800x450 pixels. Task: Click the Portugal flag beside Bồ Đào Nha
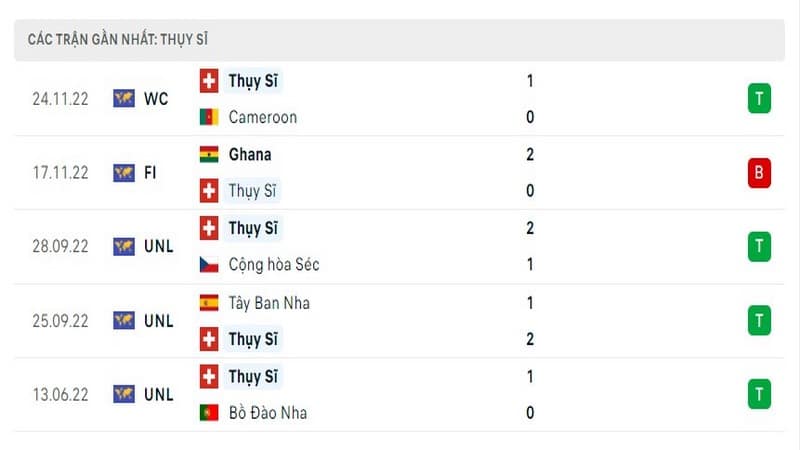pyautogui.click(x=209, y=412)
